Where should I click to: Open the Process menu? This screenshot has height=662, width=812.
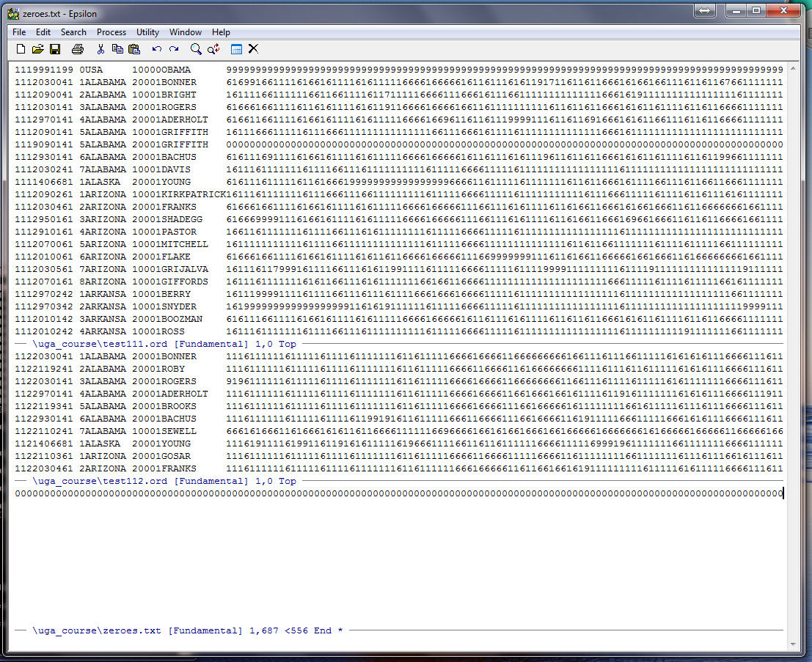click(111, 32)
